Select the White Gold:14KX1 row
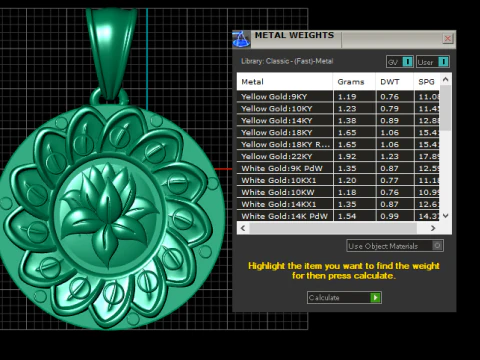480x360 pixels. tap(338, 204)
